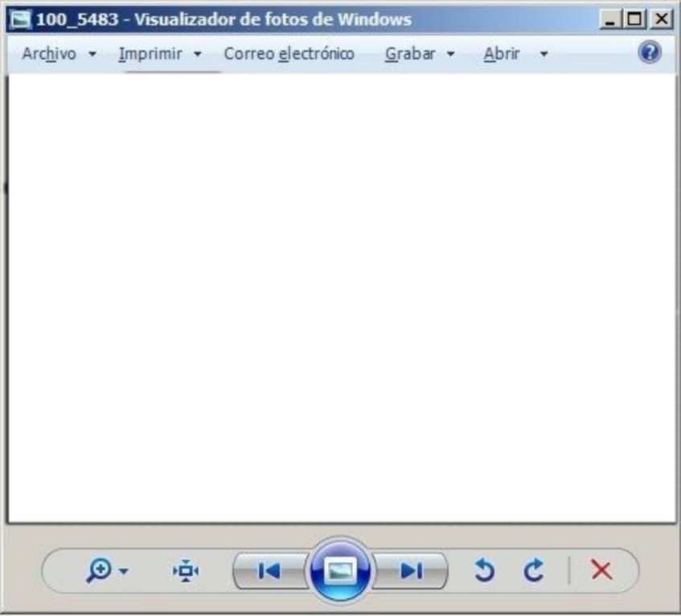This screenshot has width=681, height=616.
Task: Open the Archivo menu
Action: click(x=49, y=54)
